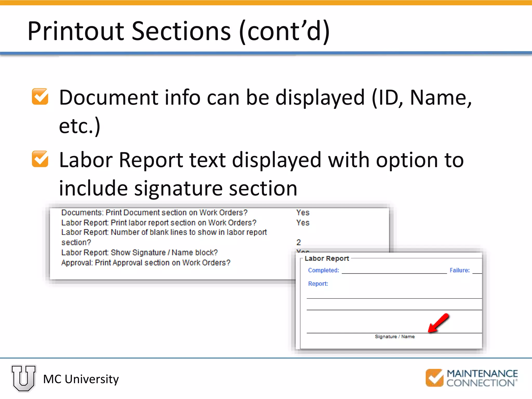Viewport: 532px width, 399px height.
Task: Click the 'Report:' label
Action: [x=318, y=284]
